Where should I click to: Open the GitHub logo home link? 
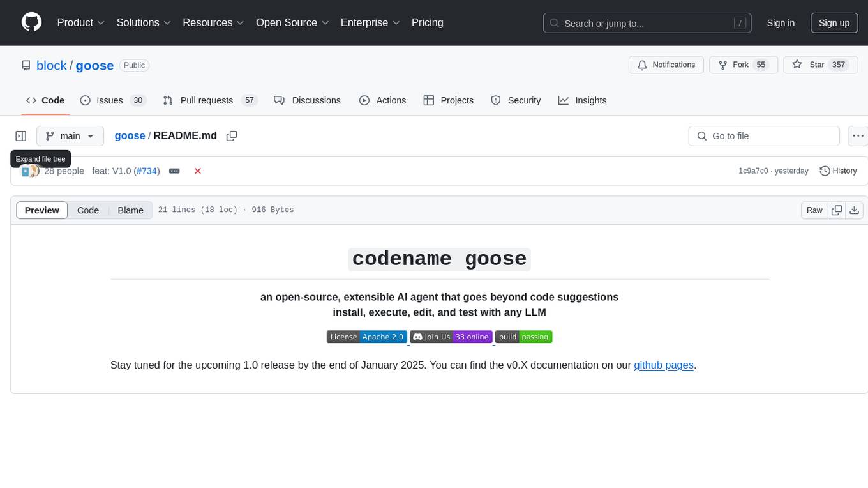32,22
